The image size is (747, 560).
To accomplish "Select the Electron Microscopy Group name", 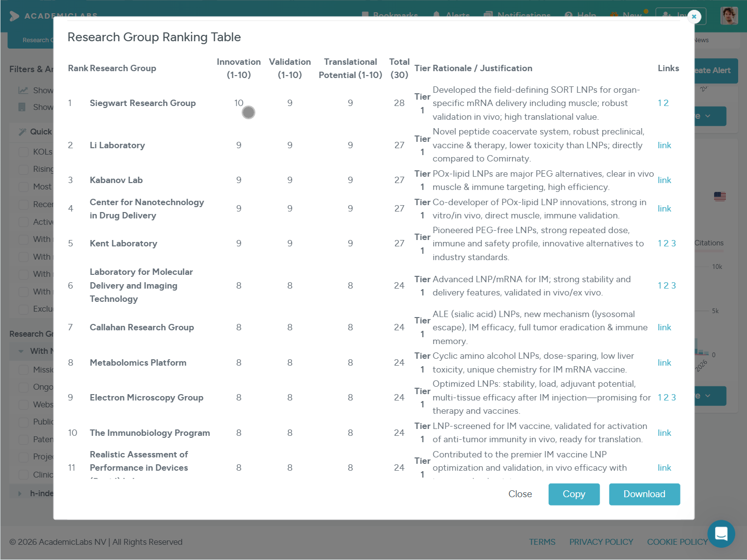I will [x=146, y=398].
